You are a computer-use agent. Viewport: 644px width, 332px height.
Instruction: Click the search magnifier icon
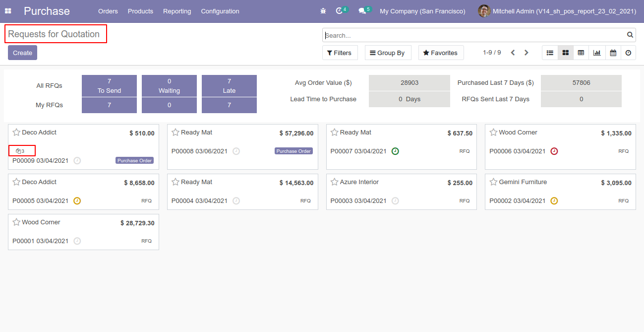coord(630,35)
